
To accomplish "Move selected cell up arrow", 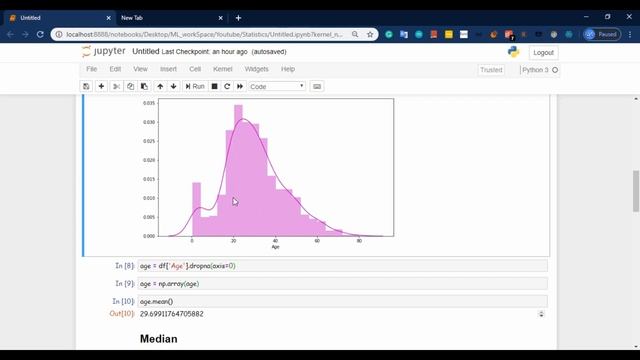I will coord(160,87).
